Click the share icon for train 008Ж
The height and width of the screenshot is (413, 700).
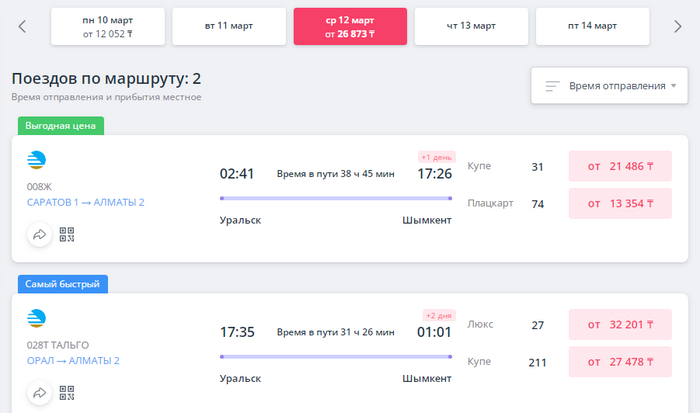(40, 235)
